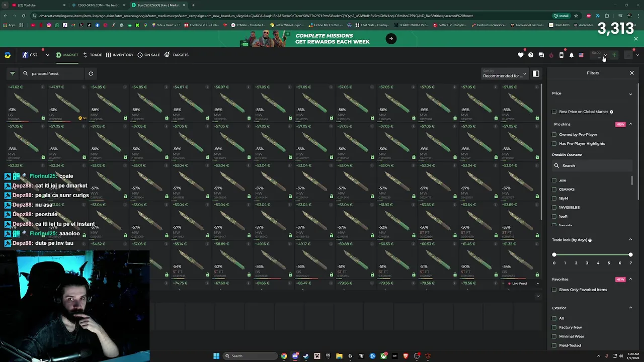Image resolution: width=644 pixels, height=362 pixels.
Task: Enable Show Only Favorited items
Action: tap(554, 290)
